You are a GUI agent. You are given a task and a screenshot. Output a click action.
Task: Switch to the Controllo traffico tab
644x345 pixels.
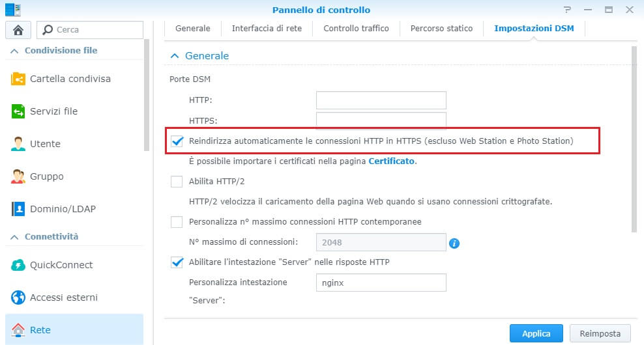(x=356, y=28)
